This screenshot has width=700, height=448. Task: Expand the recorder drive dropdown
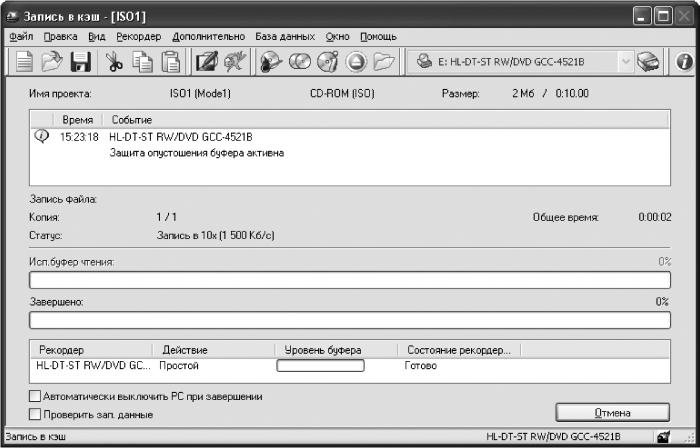point(626,62)
